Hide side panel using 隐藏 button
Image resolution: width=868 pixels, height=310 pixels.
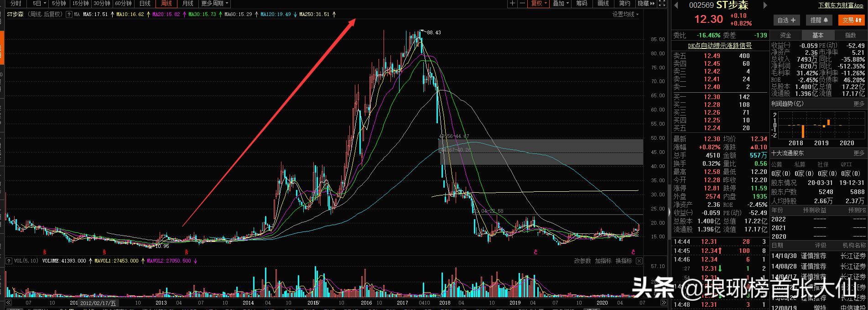[646, 4]
